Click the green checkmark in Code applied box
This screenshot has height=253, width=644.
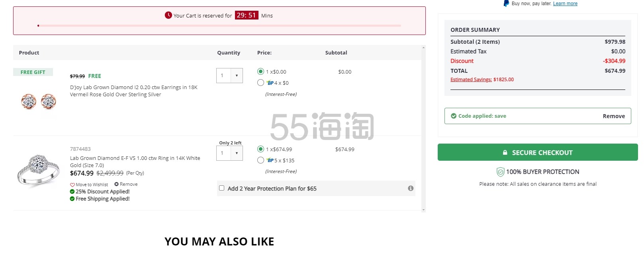pos(454,116)
